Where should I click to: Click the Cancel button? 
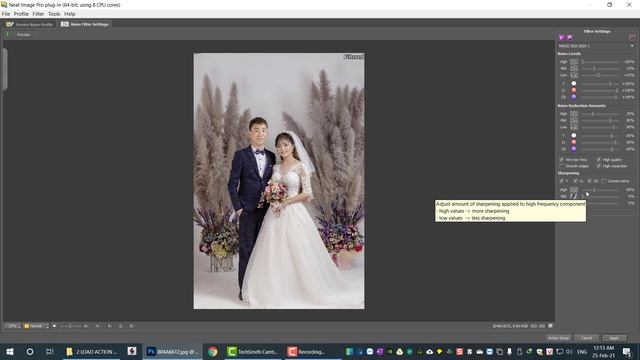click(586, 338)
